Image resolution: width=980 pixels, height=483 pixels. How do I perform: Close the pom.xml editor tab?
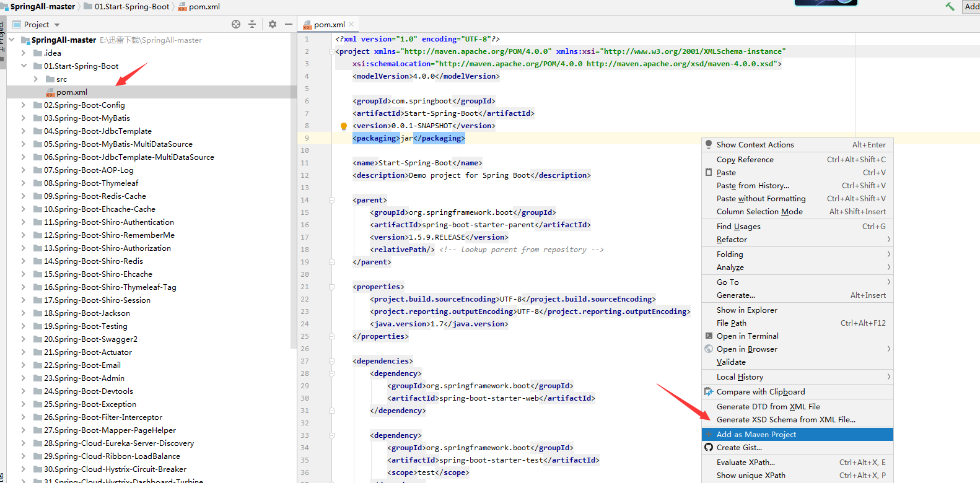[351, 24]
